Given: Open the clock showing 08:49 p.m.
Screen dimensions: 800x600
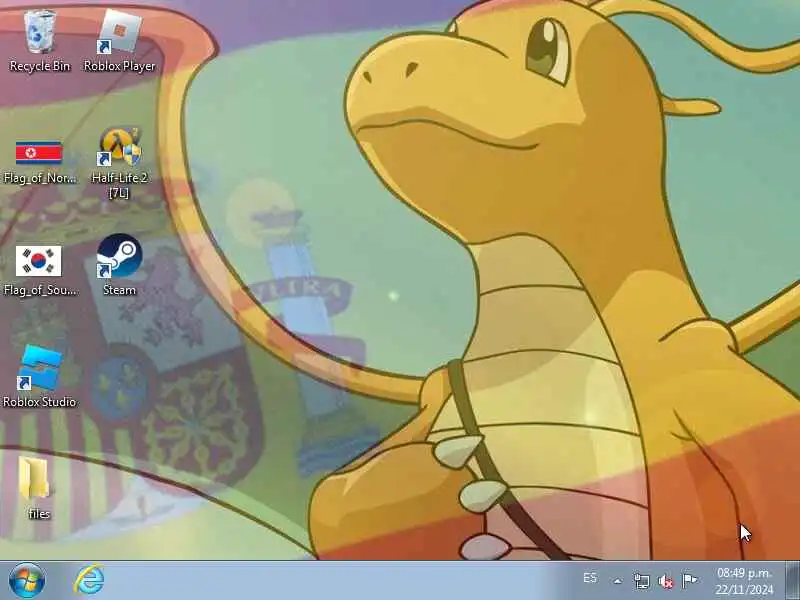Looking at the screenshot, I should pos(744,581).
